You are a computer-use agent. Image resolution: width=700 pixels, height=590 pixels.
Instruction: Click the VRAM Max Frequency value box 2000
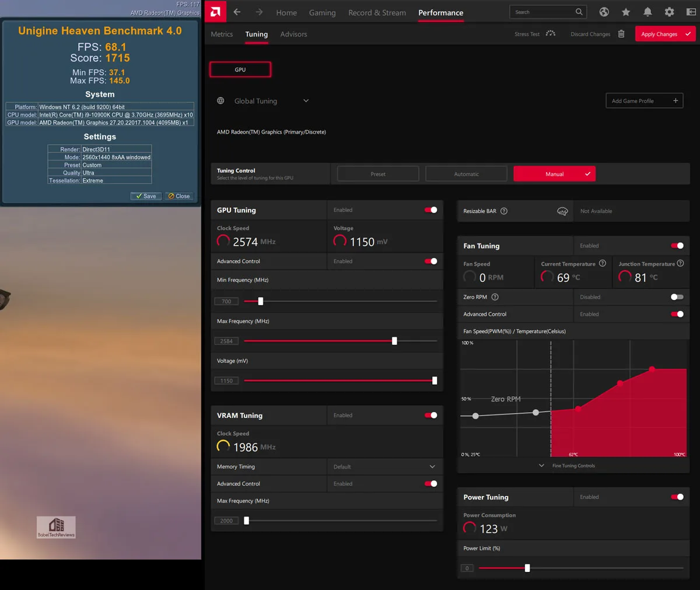227,521
